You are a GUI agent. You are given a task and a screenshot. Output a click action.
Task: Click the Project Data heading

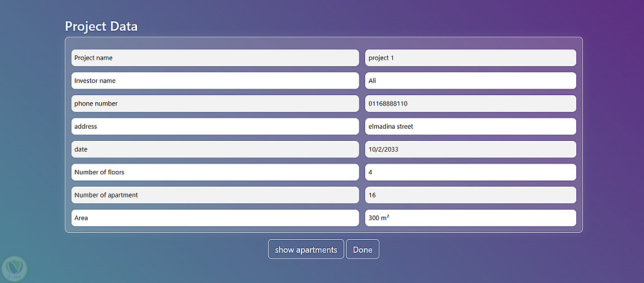click(x=101, y=26)
